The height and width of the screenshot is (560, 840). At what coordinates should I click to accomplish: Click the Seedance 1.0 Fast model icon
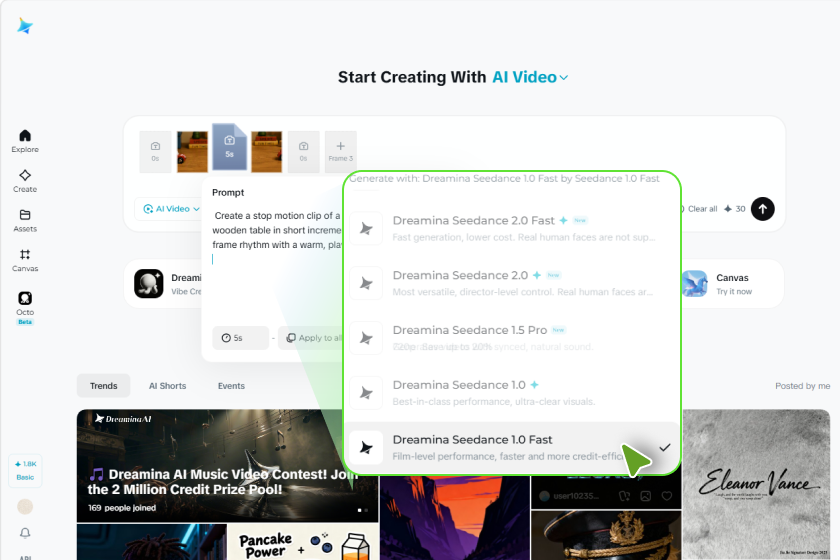tap(366, 447)
